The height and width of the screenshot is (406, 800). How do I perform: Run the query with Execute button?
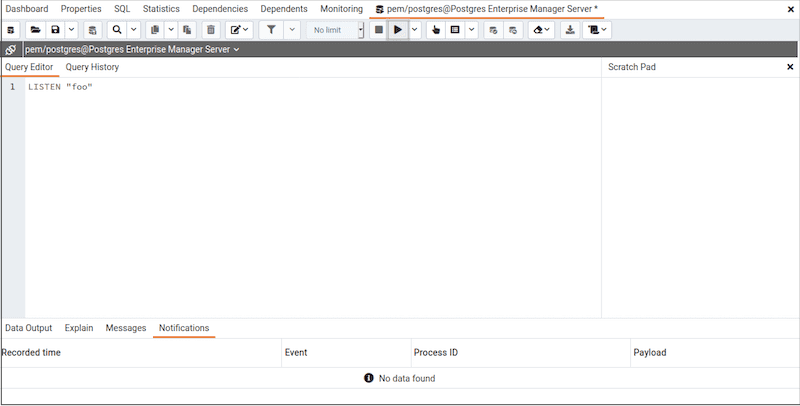point(398,30)
